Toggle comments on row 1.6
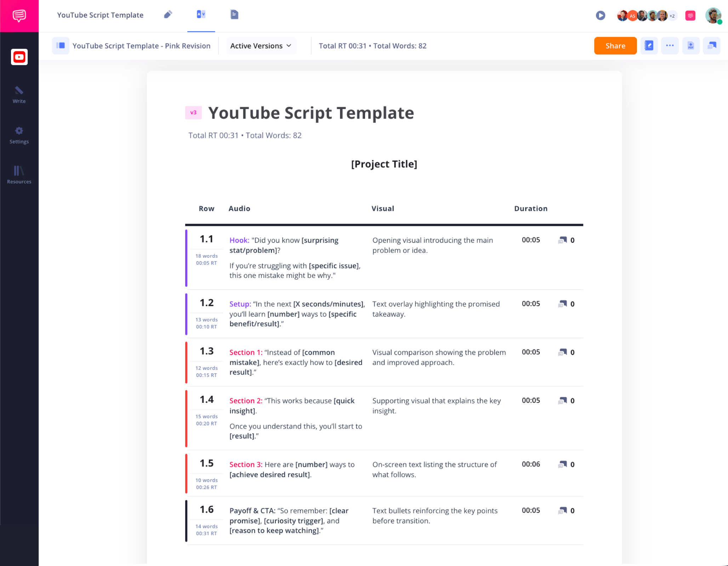 [562, 510]
